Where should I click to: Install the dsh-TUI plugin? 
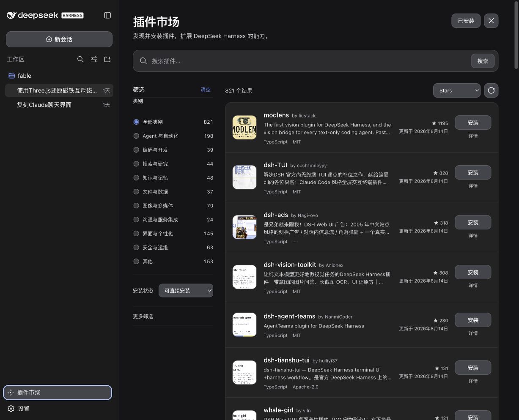473,172
